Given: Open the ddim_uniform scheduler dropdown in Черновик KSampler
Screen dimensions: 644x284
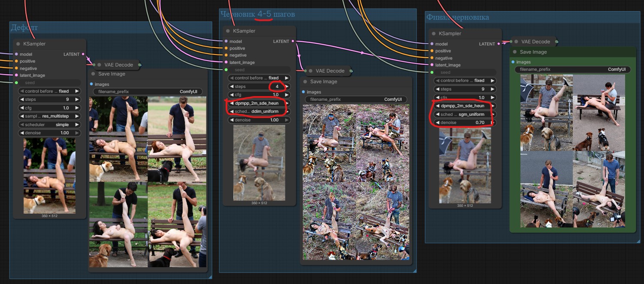Looking at the screenshot, I should pyautogui.click(x=259, y=112).
